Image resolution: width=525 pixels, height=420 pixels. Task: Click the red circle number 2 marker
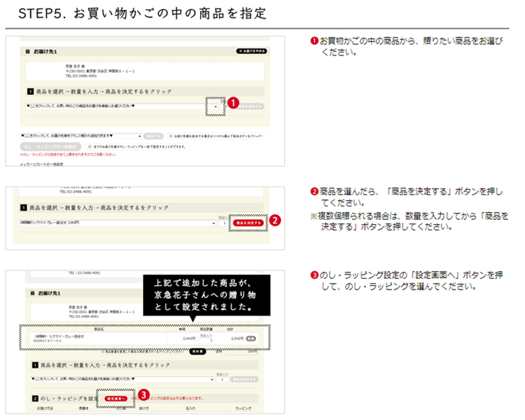pos(275,221)
